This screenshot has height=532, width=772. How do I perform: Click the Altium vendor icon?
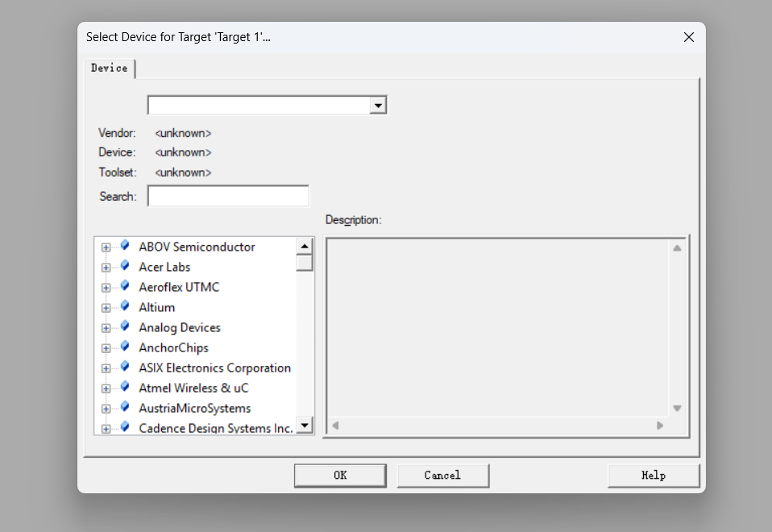125,306
